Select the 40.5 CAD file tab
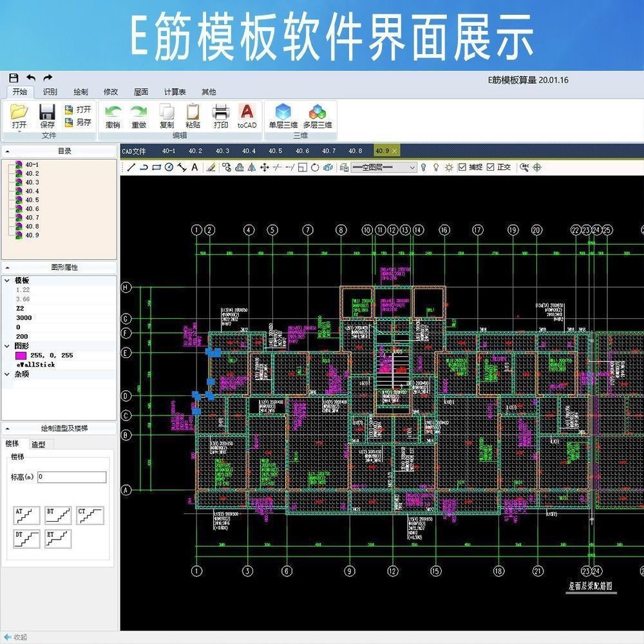Viewport: 644px width, 644px height. coord(275,150)
